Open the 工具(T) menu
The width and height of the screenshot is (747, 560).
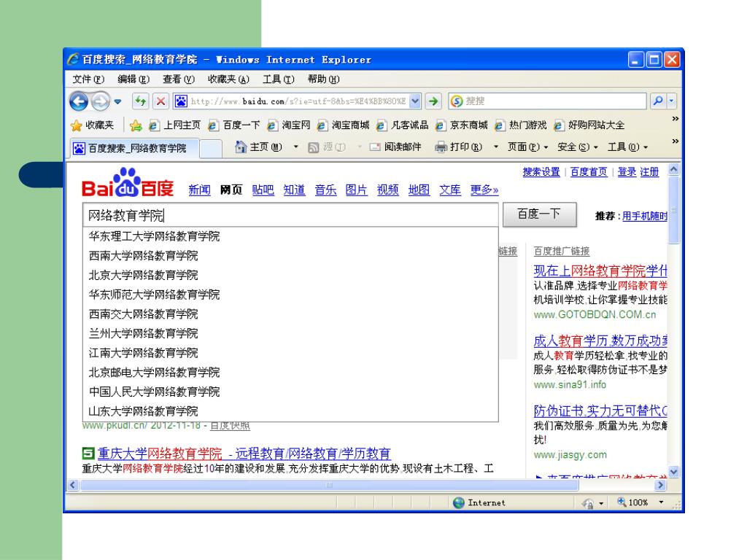(278, 79)
